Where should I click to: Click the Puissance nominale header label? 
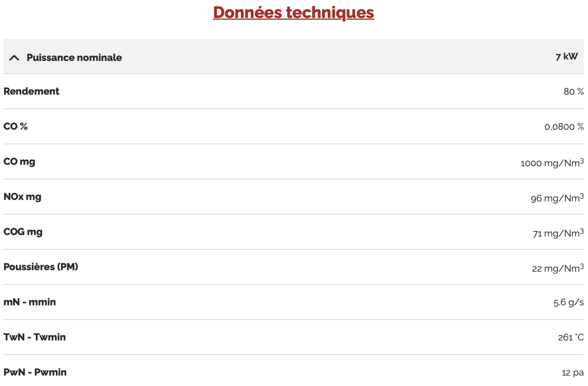[74, 58]
